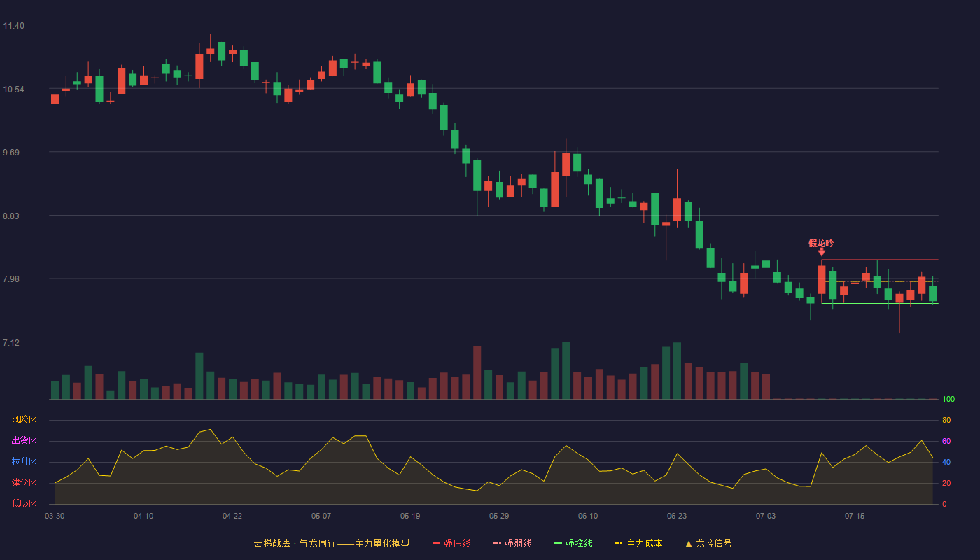
Task: Click the 低吸区 zone label
Action: [24, 503]
